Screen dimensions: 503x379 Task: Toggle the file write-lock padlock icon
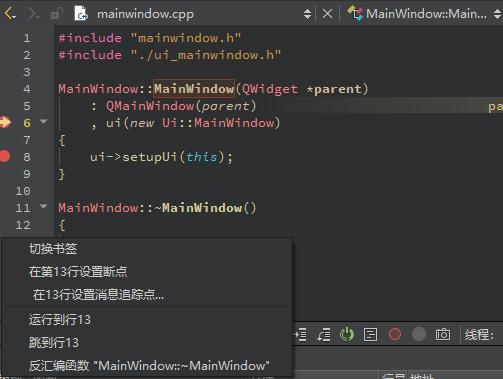(x=56, y=14)
